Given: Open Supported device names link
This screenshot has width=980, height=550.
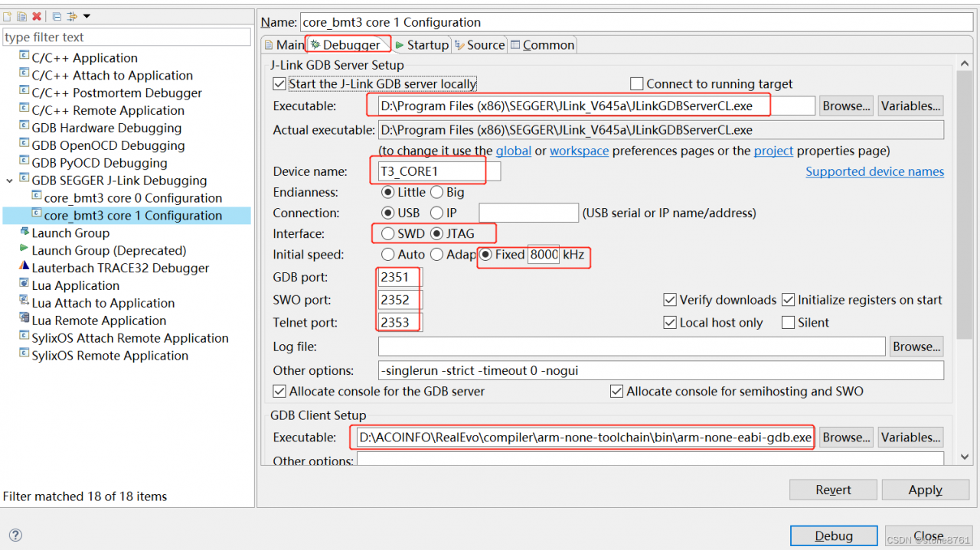Looking at the screenshot, I should [874, 171].
